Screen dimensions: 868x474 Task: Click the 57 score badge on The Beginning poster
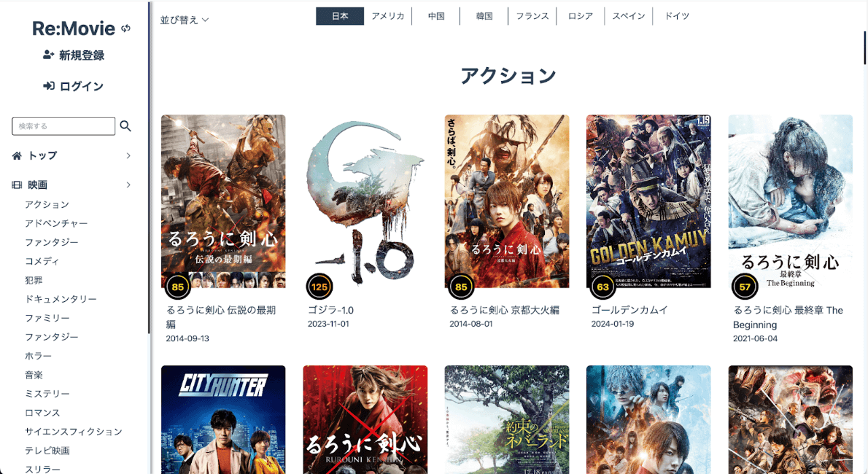[745, 287]
